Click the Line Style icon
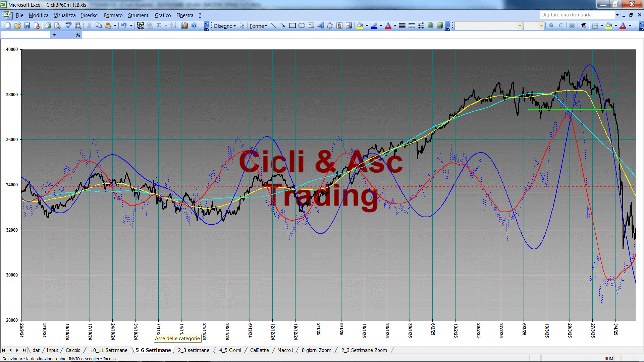Image resolution: width=644 pixels, height=362 pixels. (x=402, y=25)
